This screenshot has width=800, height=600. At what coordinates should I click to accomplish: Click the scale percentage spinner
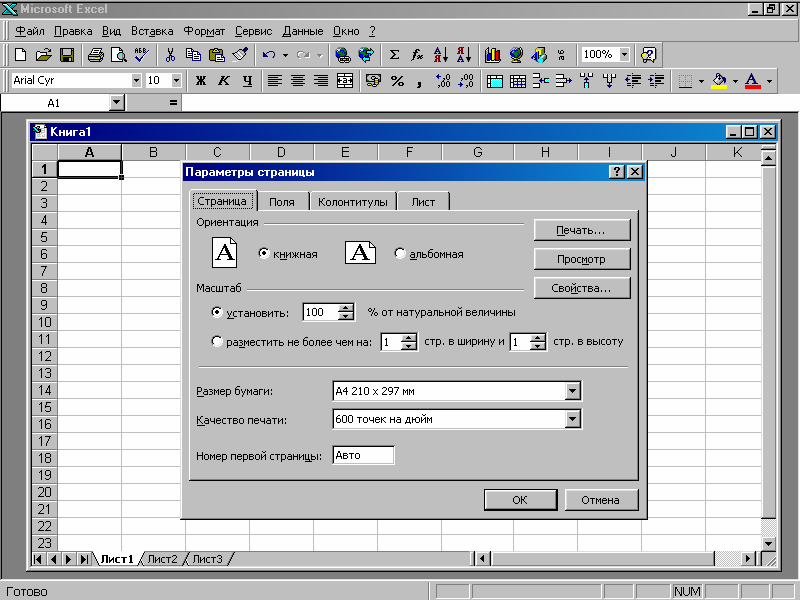point(346,312)
